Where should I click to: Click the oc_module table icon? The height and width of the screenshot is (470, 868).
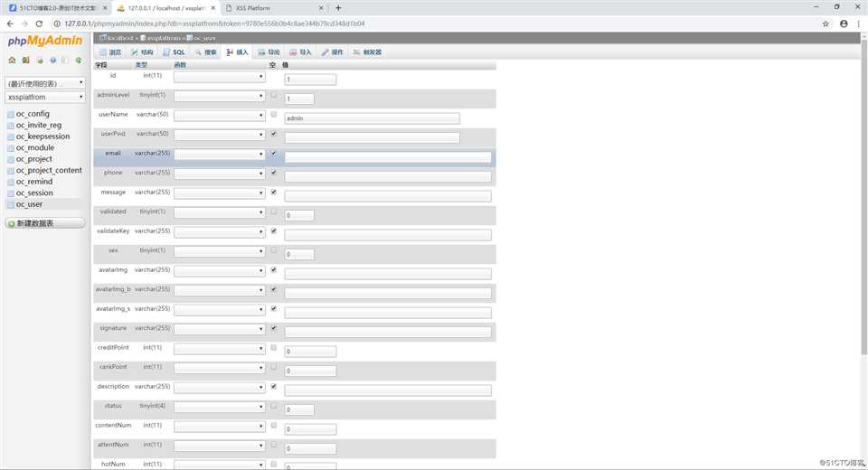11,148
